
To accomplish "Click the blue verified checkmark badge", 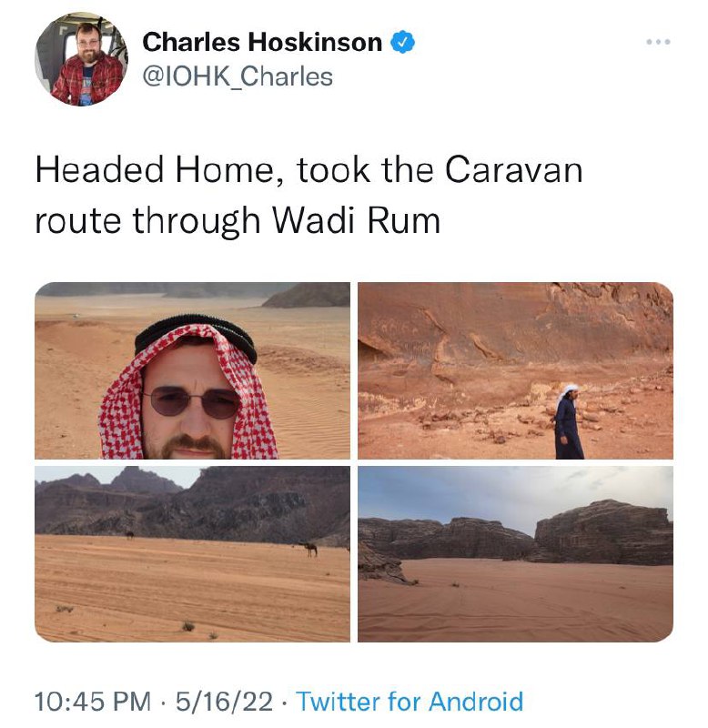I will click(x=402, y=42).
